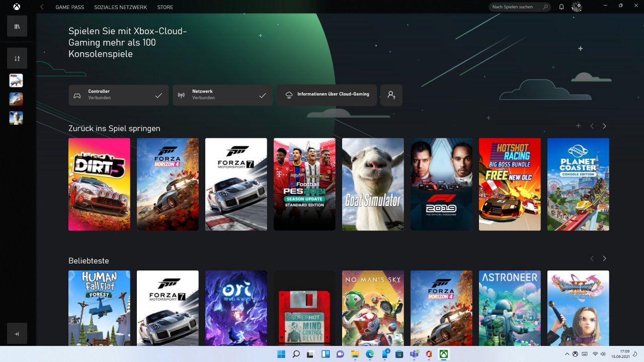The width and height of the screenshot is (644, 362).
Task: Open File Explorer from the taskbar
Action: [355, 354]
